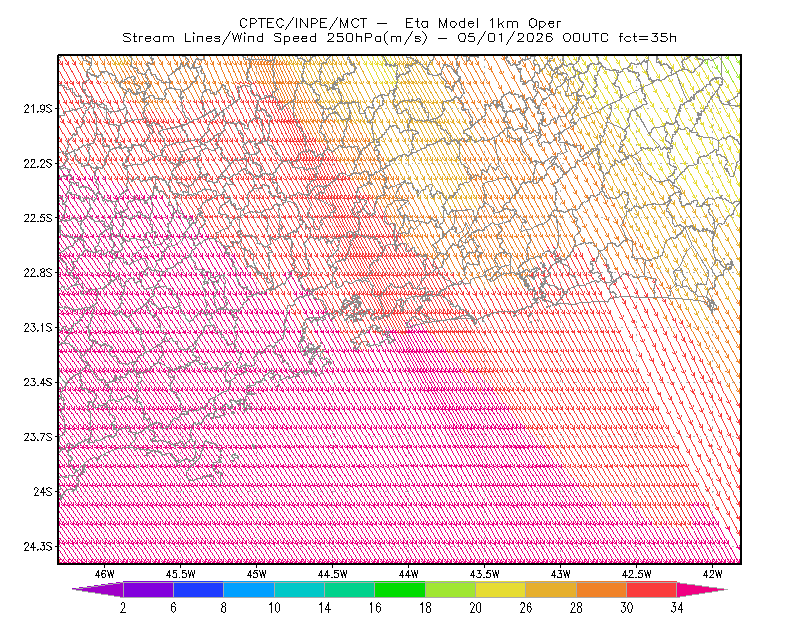This screenshot has width=800, height=618.
Task: Click legend value 16
Action: 375,608
